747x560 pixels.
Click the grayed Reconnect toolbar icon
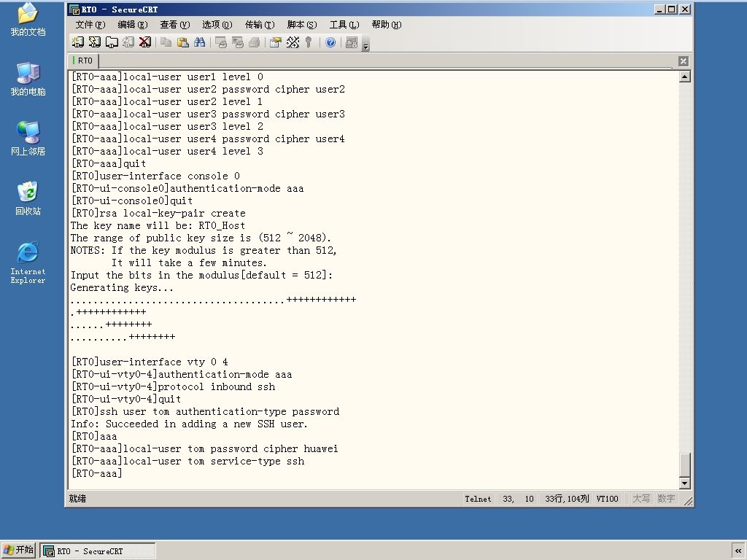pos(128,42)
